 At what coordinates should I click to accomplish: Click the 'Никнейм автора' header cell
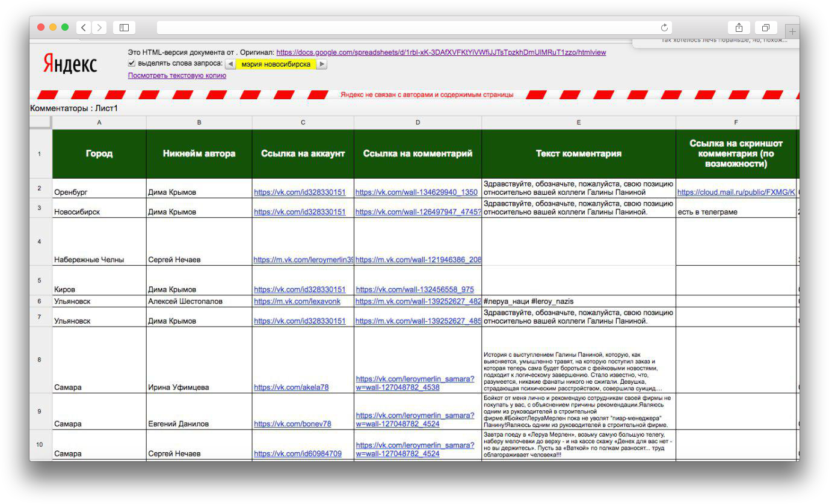(199, 153)
